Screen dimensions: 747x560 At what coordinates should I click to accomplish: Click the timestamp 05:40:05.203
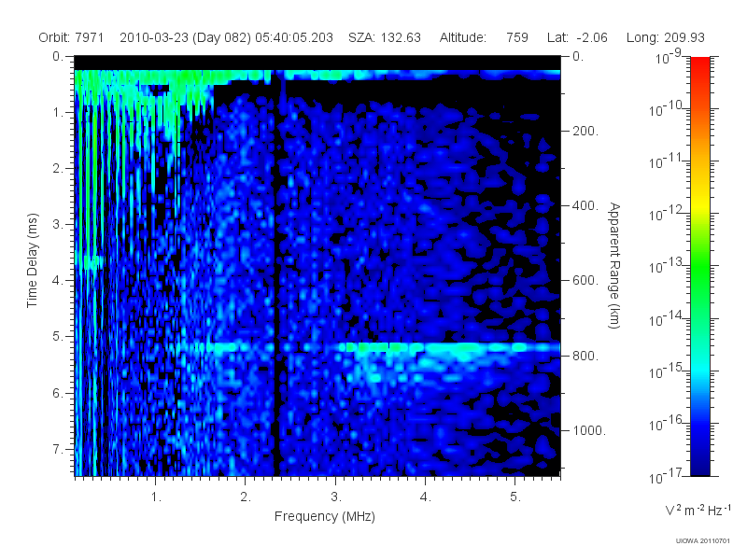(x=294, y=37)
